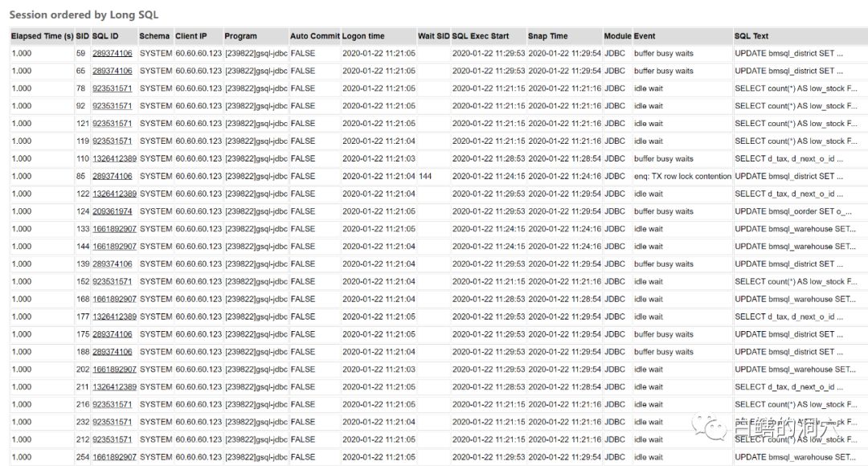This screenshot has height=466, width=868.
Task: Select Snap Time cell for SID 211
Action: pyautogui.click(x=565, y=387)
